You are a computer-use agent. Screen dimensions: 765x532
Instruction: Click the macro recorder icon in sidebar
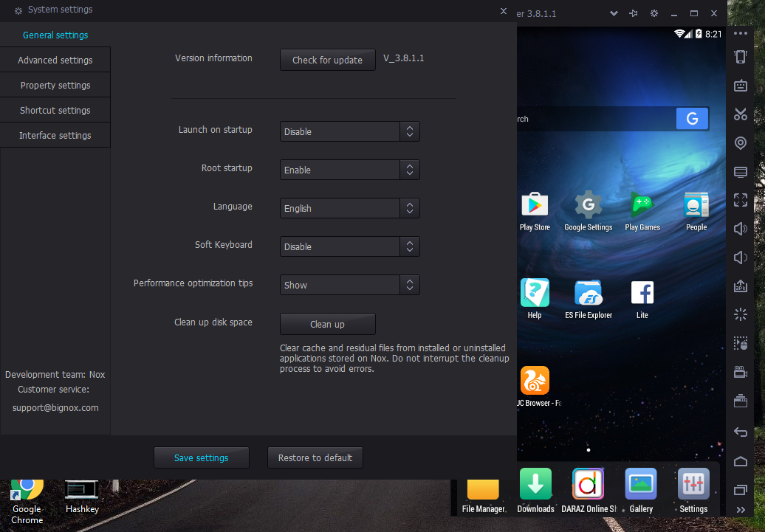(x=740, y=343)
